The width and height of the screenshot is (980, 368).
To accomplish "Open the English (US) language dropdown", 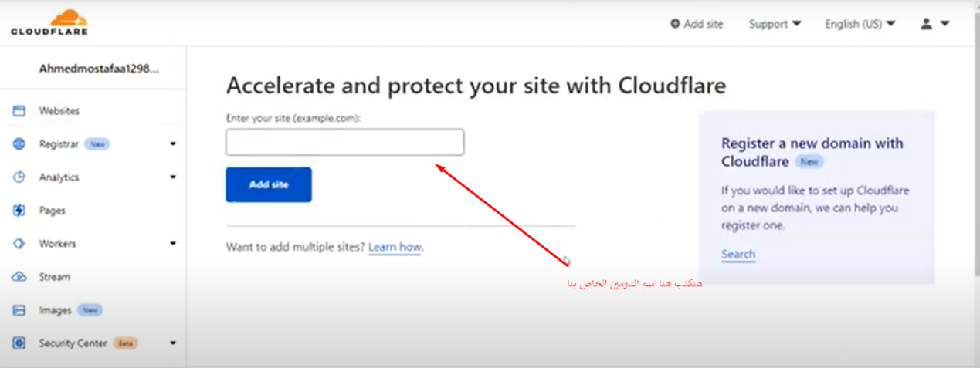I will click(860, 24).
